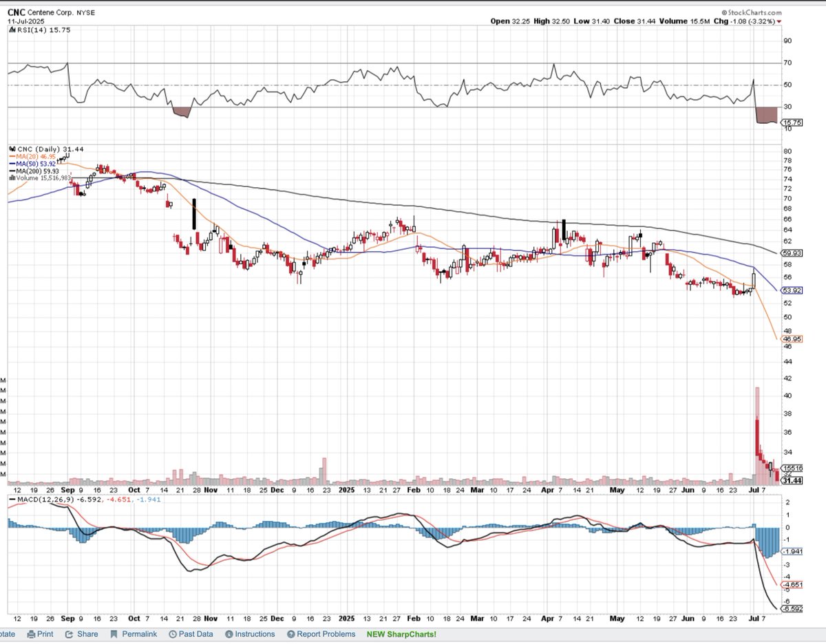Open the Instructions info link
This screenshot has height=644, width=826.
point(251,634)
